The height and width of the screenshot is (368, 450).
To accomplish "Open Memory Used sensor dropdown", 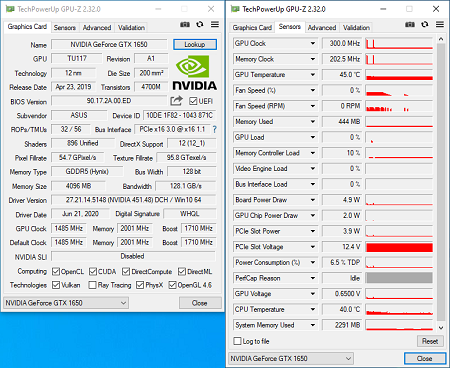I will [313, 122].
